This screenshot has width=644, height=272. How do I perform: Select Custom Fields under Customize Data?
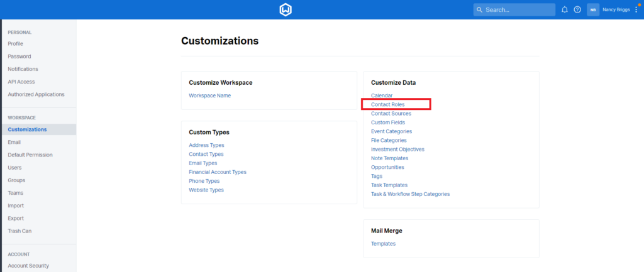[387, 122]
